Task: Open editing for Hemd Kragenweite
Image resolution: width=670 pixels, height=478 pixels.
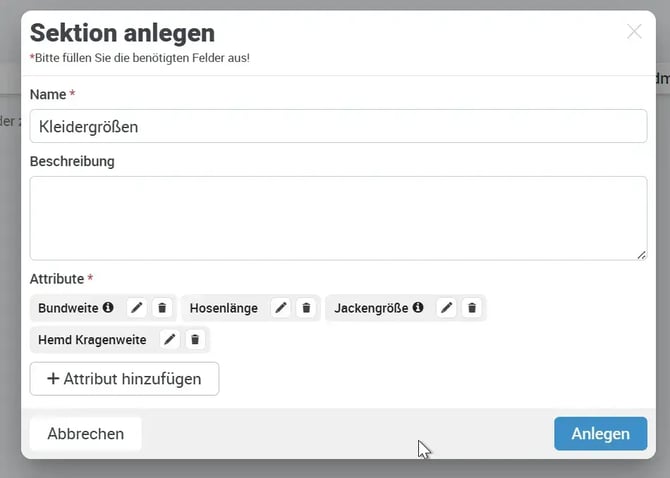Action: point(170,340)
